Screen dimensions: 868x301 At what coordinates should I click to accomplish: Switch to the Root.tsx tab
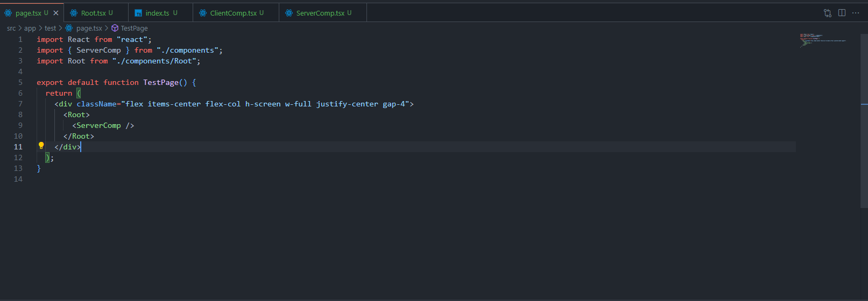[x=93, y=13]
